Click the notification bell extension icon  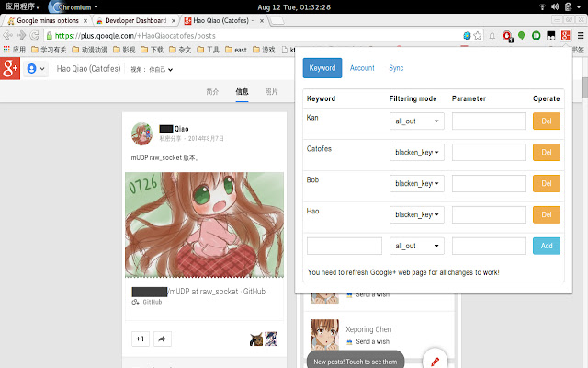[492, 36]
